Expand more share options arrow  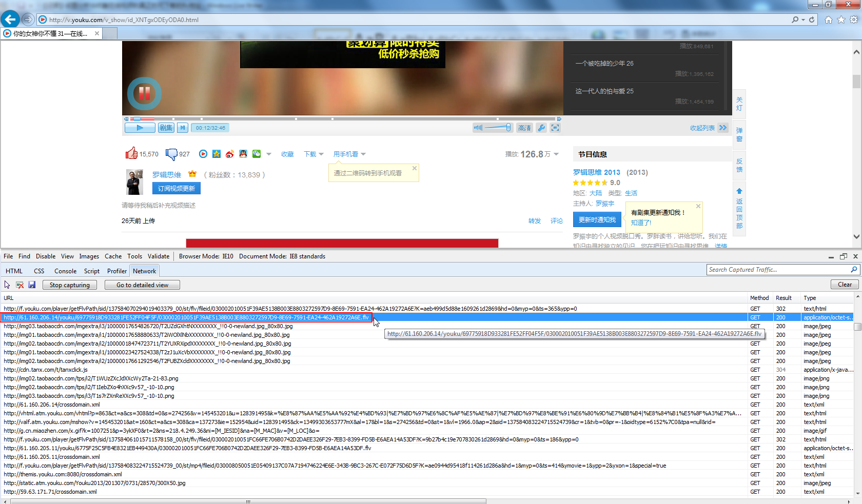coord(269,154)
